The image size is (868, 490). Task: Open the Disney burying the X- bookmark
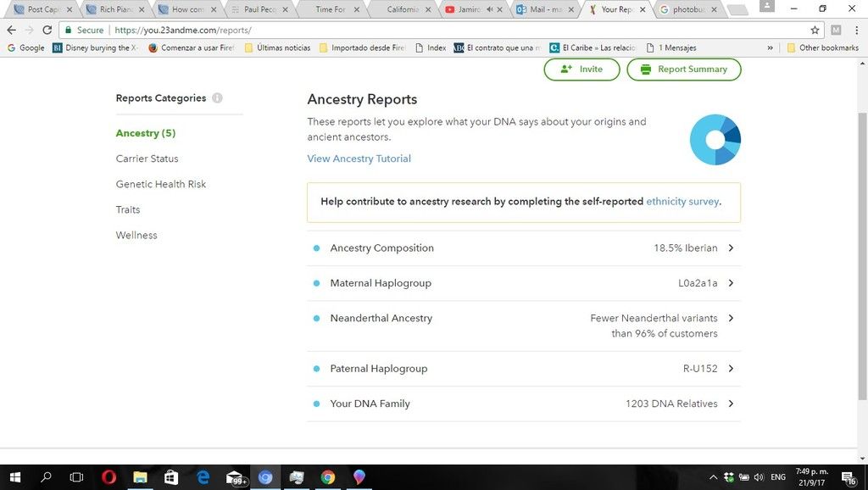(96, 47)
